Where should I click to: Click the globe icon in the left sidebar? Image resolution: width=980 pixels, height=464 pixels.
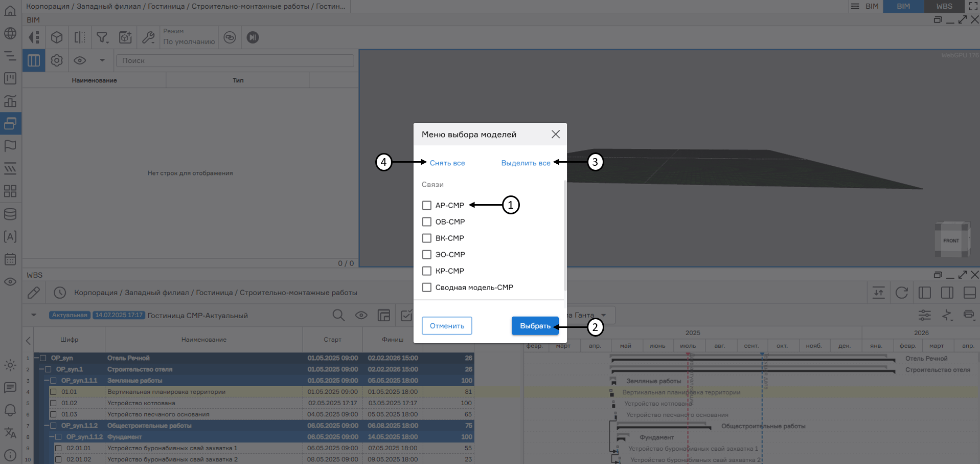(10, 34)
